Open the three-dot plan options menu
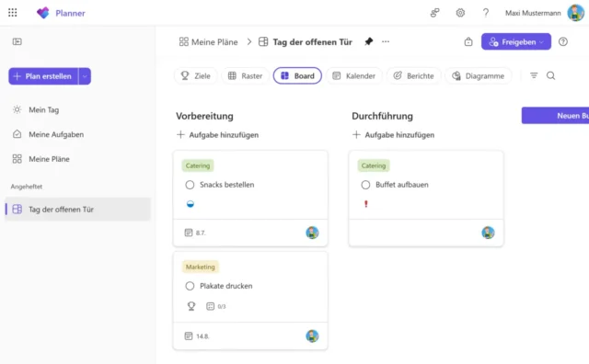 386,41
